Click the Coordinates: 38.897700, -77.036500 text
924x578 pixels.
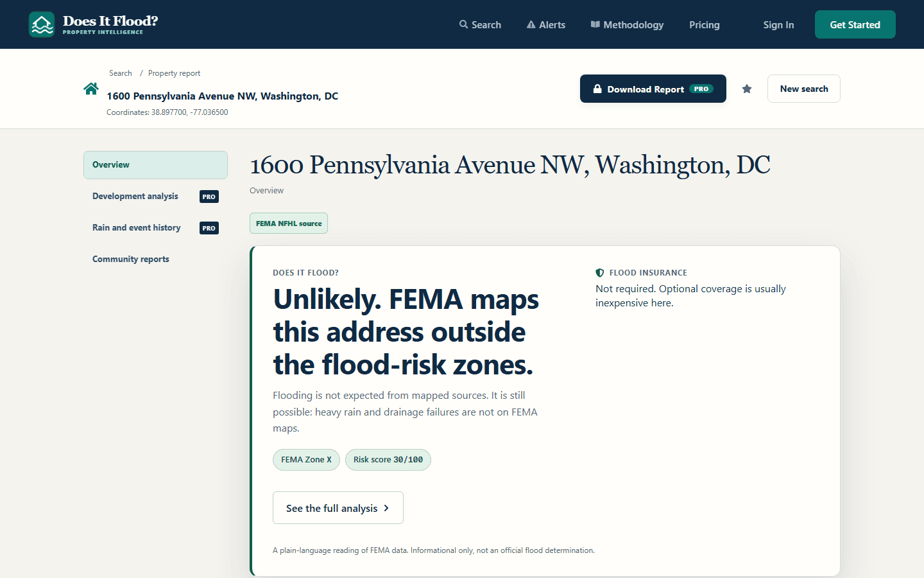pyautogui.click(x=167, y=112)
